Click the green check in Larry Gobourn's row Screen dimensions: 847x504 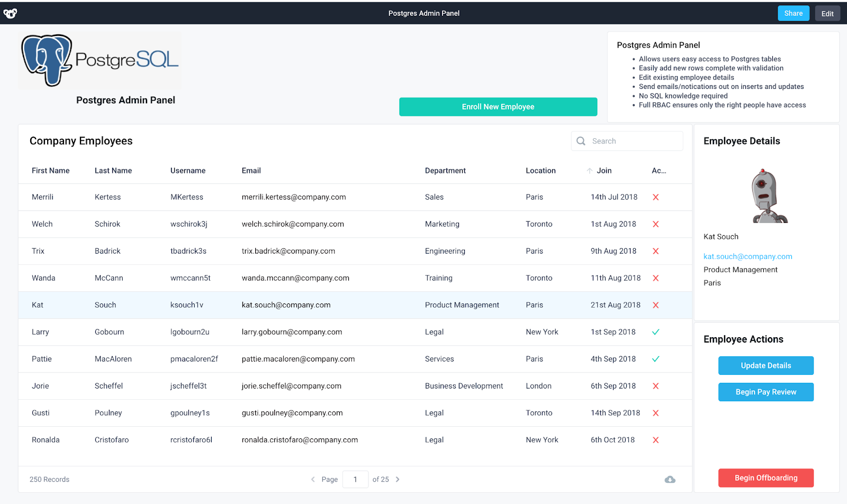(x=656, y=332)
